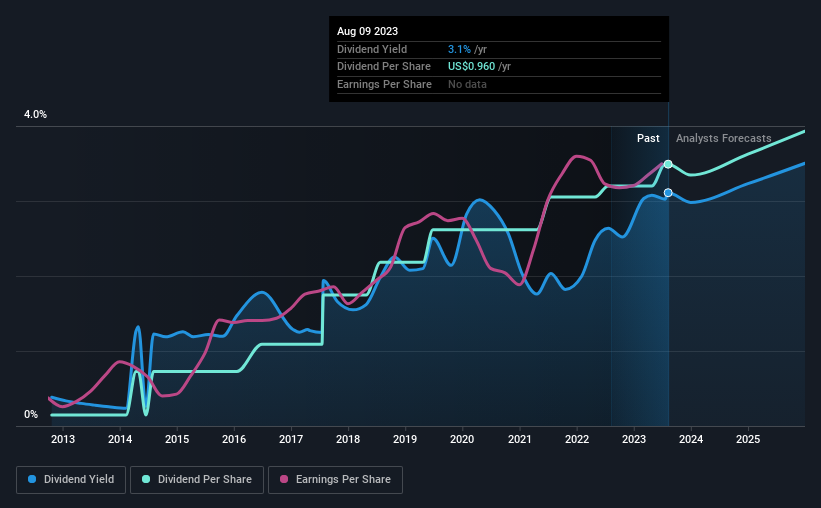Toggle the Dividend Per Share legend button
This screenshot has width=821, height=508.
coord(197,480)
